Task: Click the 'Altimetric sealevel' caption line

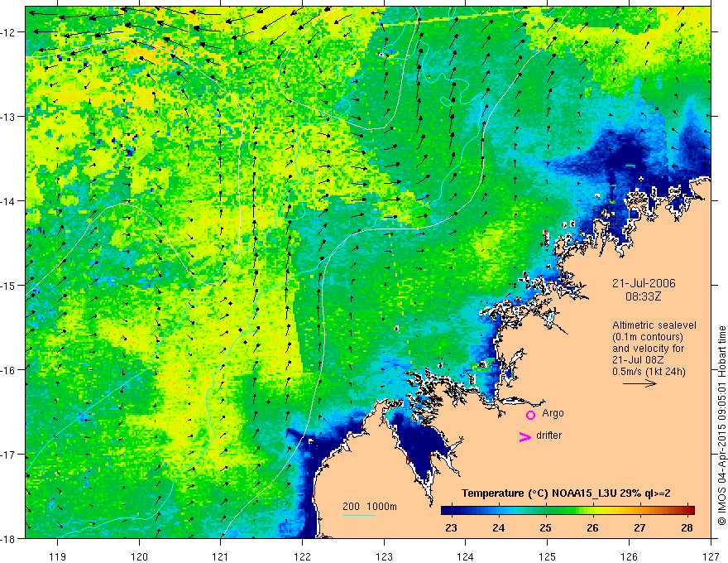Action: point(654,325)
